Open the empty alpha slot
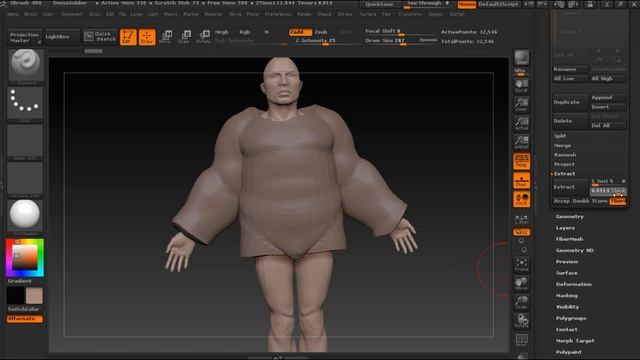The image size is (640, 360). click(25, 140)
